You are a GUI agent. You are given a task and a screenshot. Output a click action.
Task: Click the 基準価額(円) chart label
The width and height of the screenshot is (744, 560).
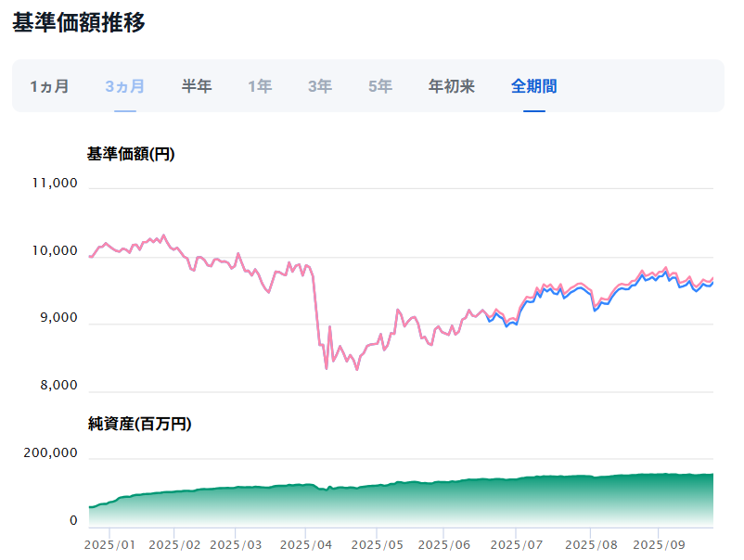(x=131, y=154)
